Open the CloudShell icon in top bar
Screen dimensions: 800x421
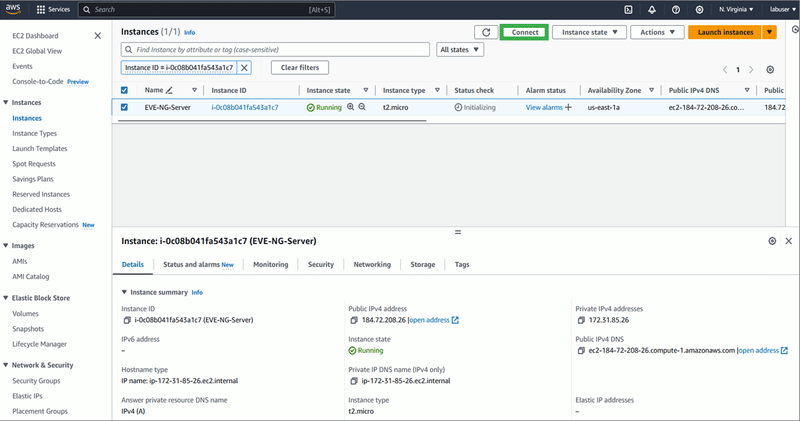pos(629,9)
